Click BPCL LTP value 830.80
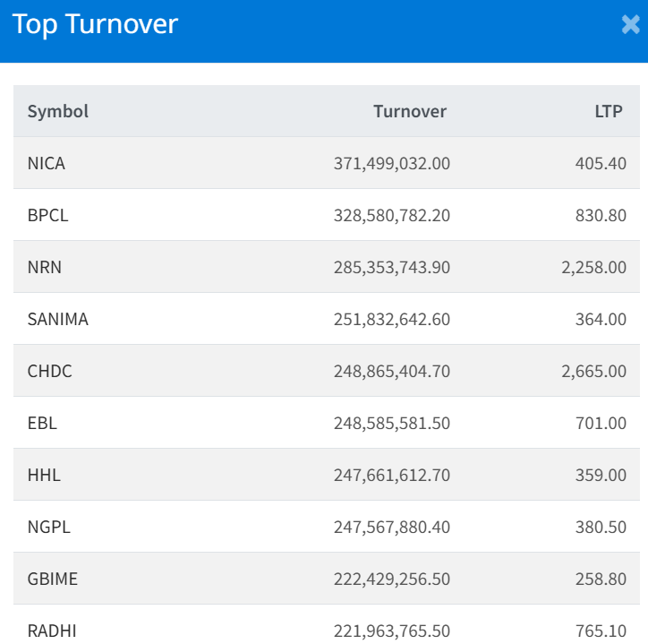The width and height of the screenshot is (648, 644). 601,216
